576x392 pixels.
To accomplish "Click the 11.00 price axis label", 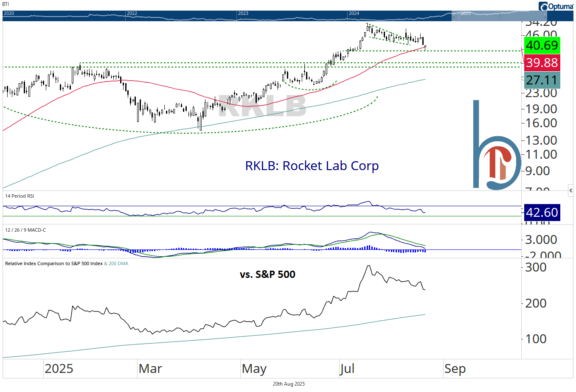I will tap(541, 154).
